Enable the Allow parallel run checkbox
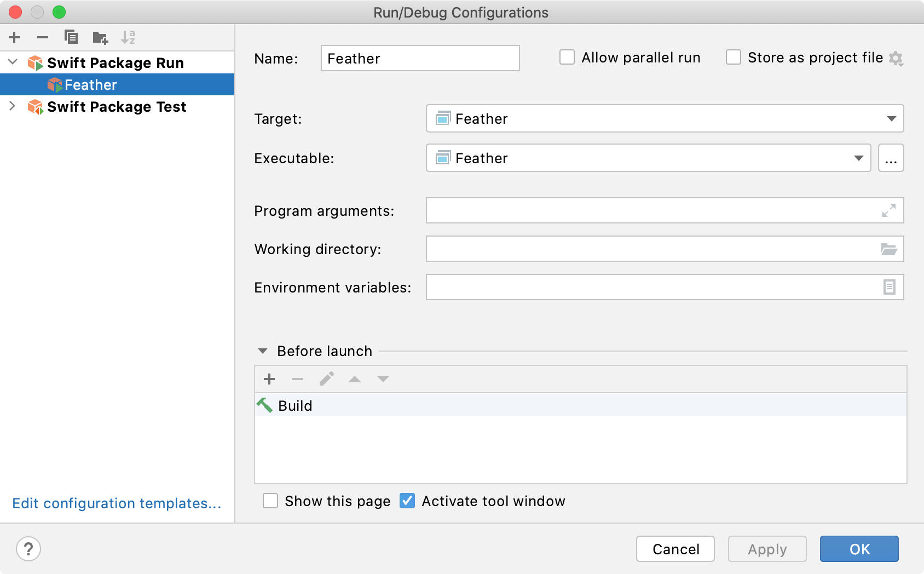 pyautogui.click(x=567, y=58)
